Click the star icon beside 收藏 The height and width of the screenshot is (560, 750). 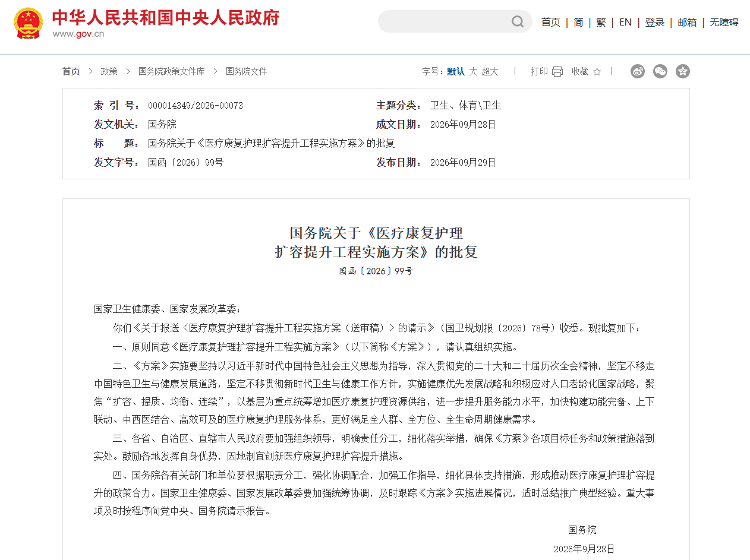point(597,72)
